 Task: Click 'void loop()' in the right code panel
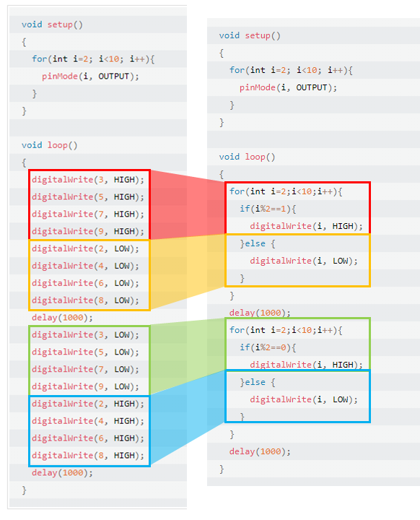pyautogui.click(x=247, y=157)
